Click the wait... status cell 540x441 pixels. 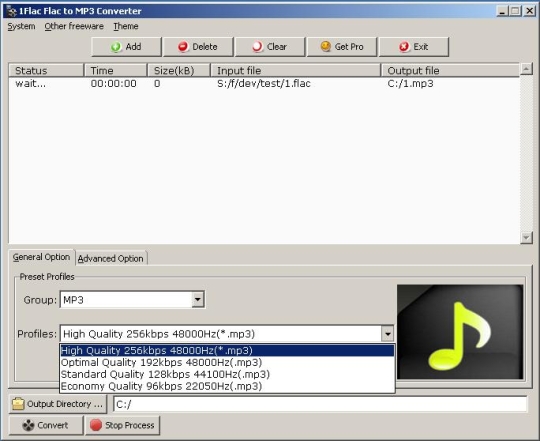pyautogui.click(x=30, y=84)
